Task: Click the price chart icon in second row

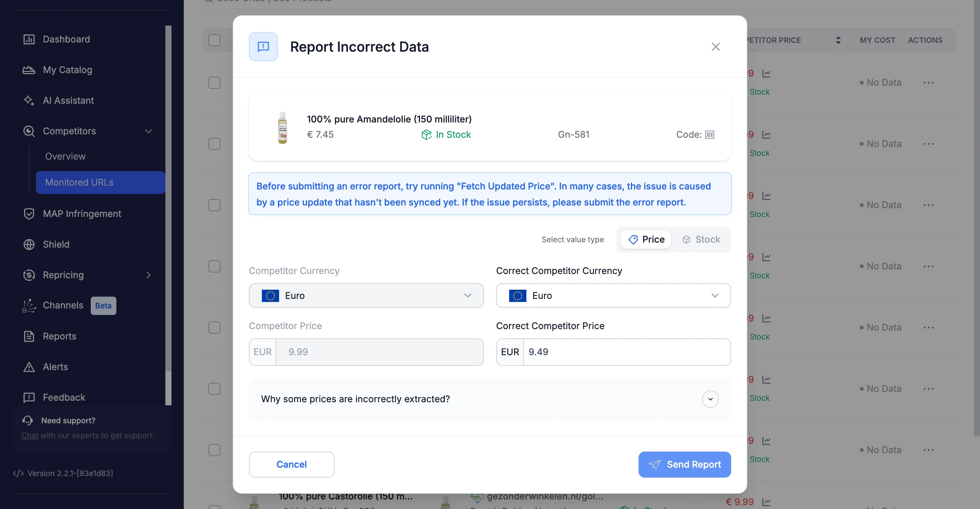Action: pos(766,134)
